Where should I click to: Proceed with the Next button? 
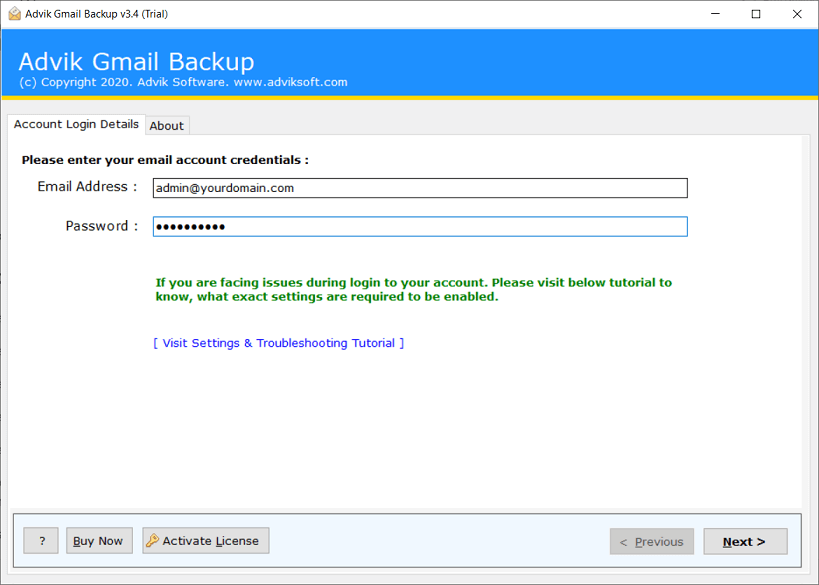[x=745, y=542]
